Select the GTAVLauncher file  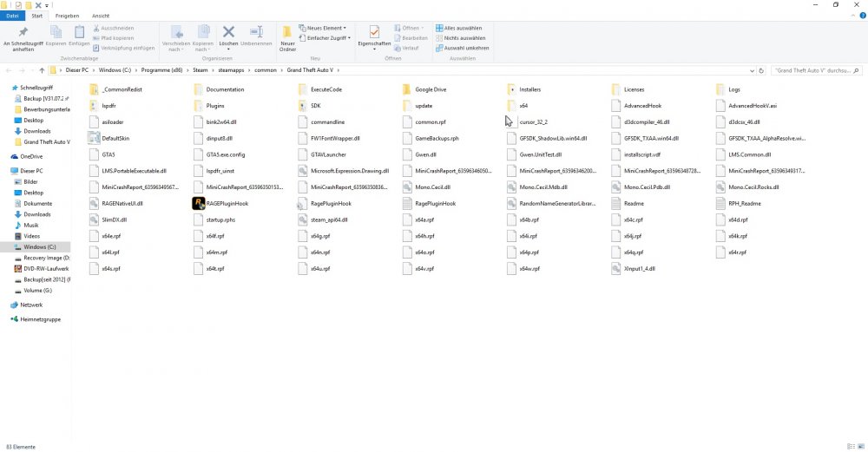(322, 155)
